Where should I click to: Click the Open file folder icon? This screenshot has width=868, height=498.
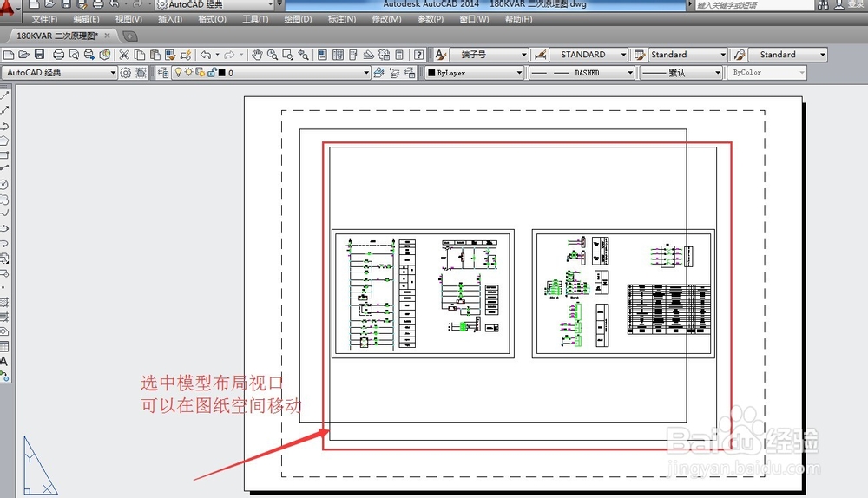(23, 55)
